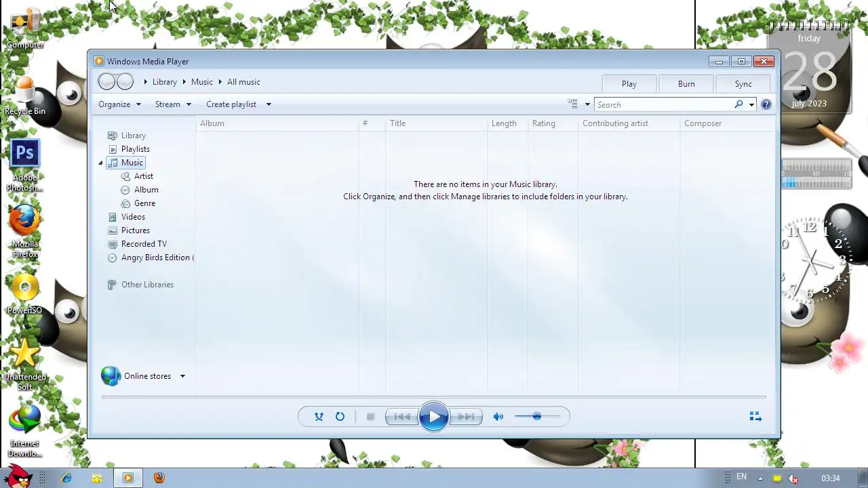Click the Forward navigation button
Screen dimensions: 868x488
(x=125, y=82)
